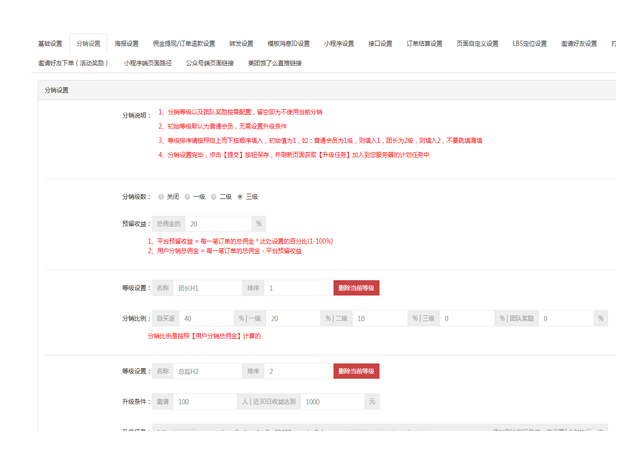Delete the 团长H1 level with 删除当前等级
The image size is (634, 462).
point(356,288)
